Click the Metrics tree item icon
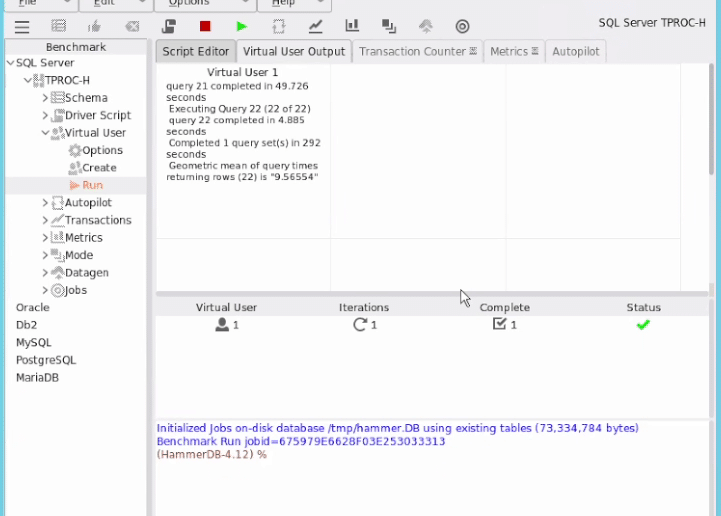This screenshot has width=721, height=516. coord(57,237)
